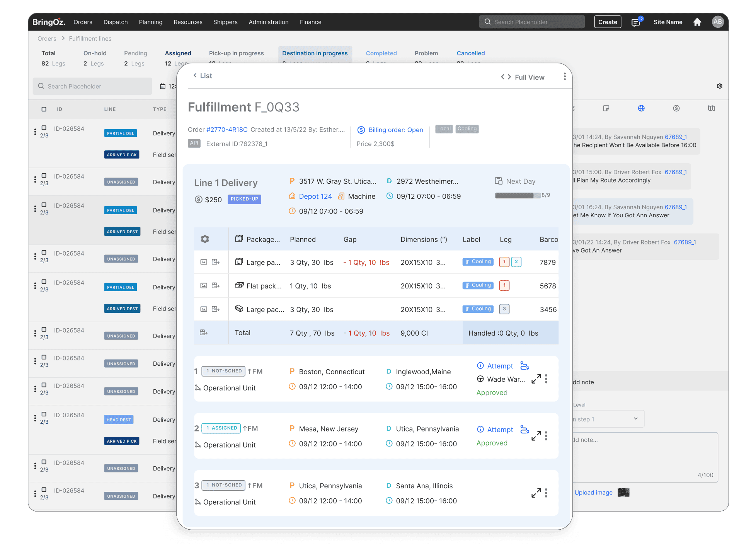The image size is (756, 544).
Task: Click the top Search Placeholder field
Action: tap(532, 22)
